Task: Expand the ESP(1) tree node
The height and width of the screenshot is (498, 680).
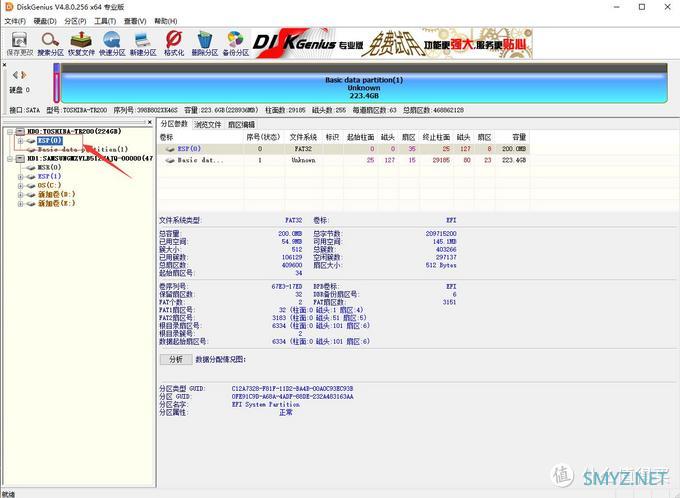Action: 20,177
